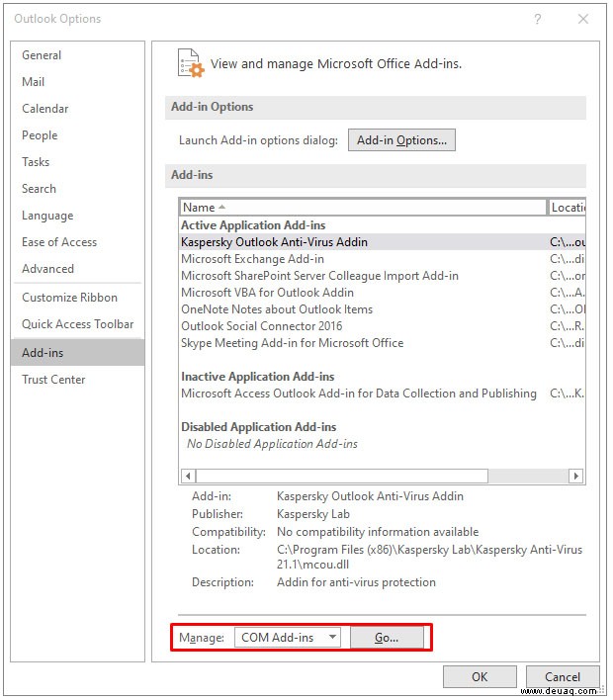The width and height of the screenshot is (613, 700).
Task: Click the right scroll arrow of add-ins list
Action: pos(576,477)
